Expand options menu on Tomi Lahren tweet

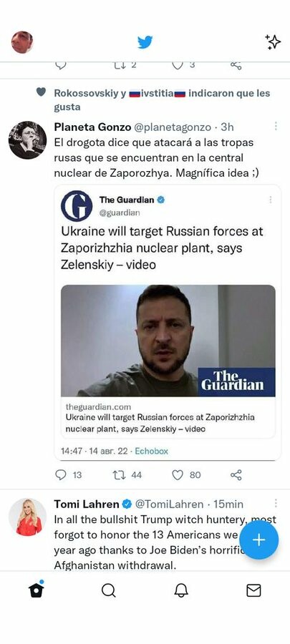(276, 503)
